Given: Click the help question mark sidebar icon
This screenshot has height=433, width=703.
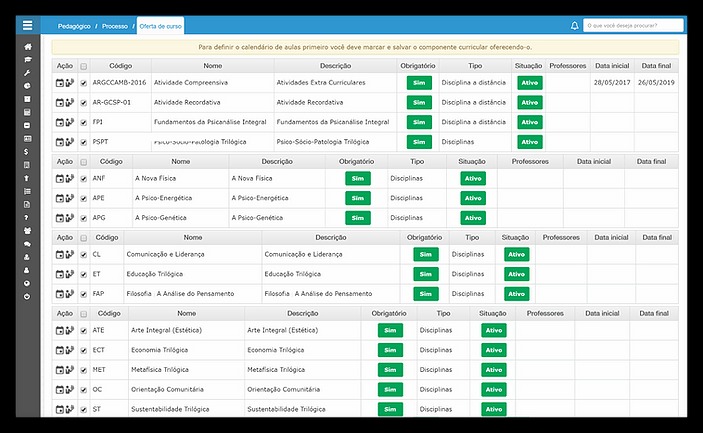Looking at the screenshot, I should (x=28, y=217).
